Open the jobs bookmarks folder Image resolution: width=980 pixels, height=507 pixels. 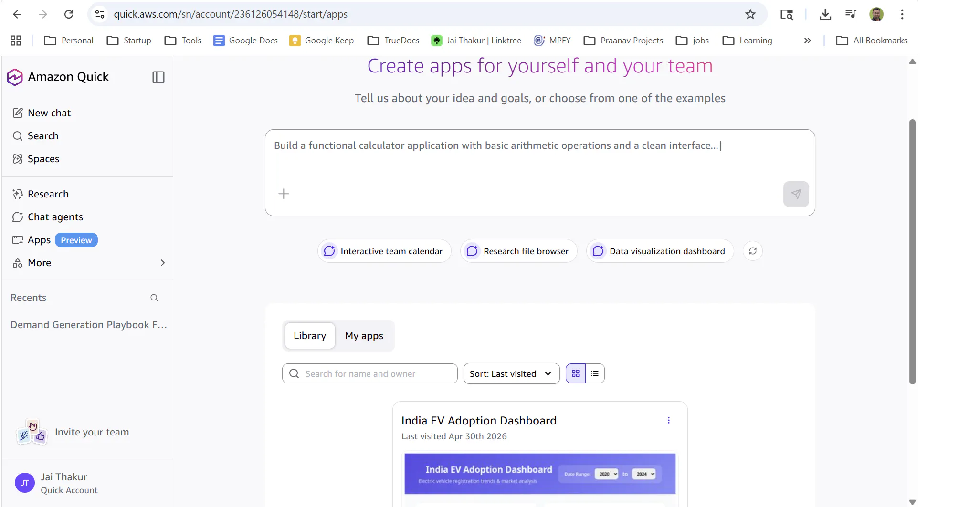[692, 41]
